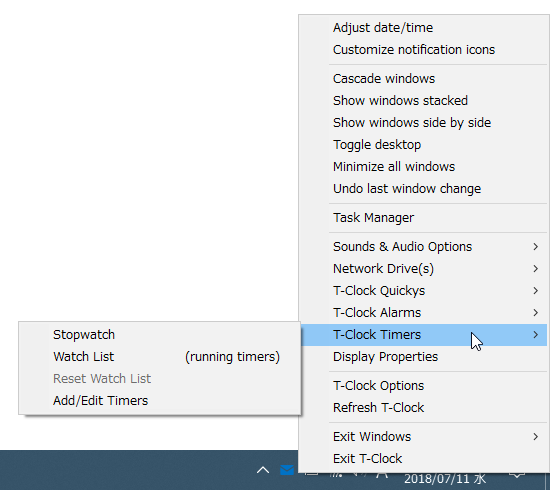Open the Exit Windows submenu
The width and height of the screenshot is (550, 490).
[424, 437]
